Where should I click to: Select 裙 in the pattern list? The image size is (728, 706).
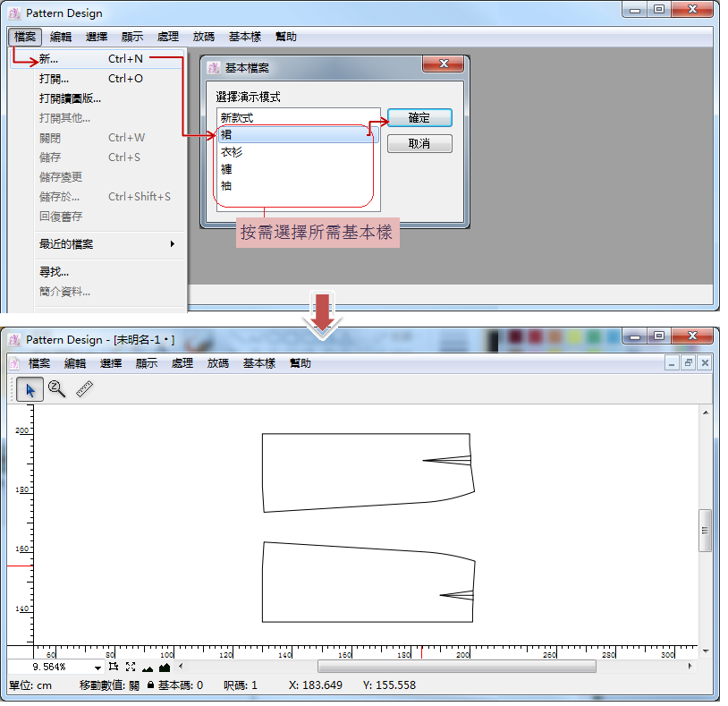point(295,135)
